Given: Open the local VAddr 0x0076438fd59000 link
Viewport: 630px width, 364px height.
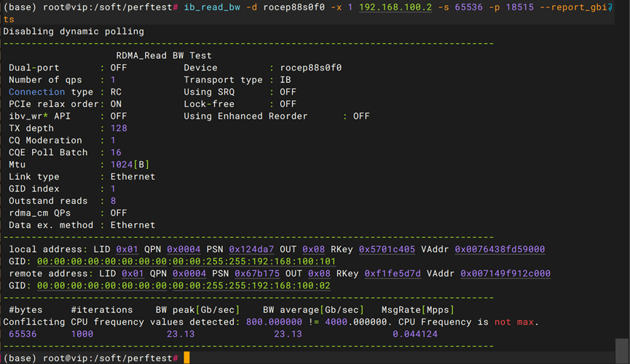Looking at the screenshot, I should coord(500,250).
